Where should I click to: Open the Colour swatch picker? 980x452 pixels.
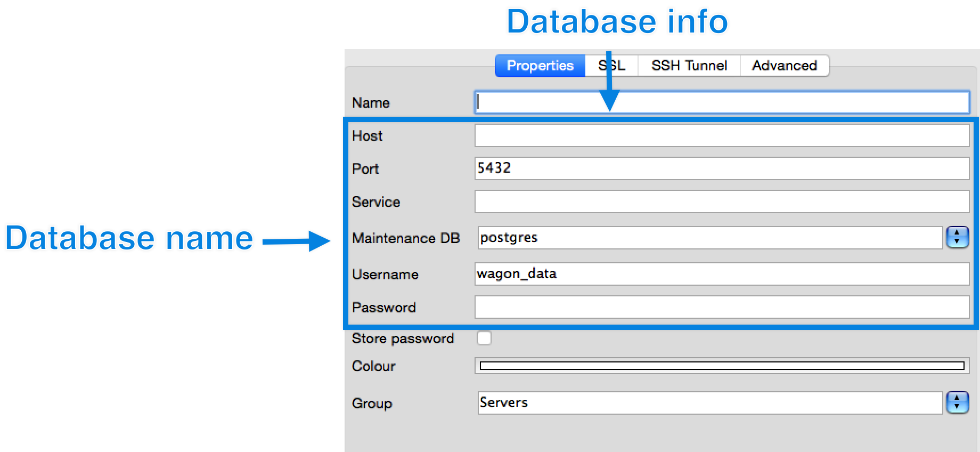click(x=721, y=366)
